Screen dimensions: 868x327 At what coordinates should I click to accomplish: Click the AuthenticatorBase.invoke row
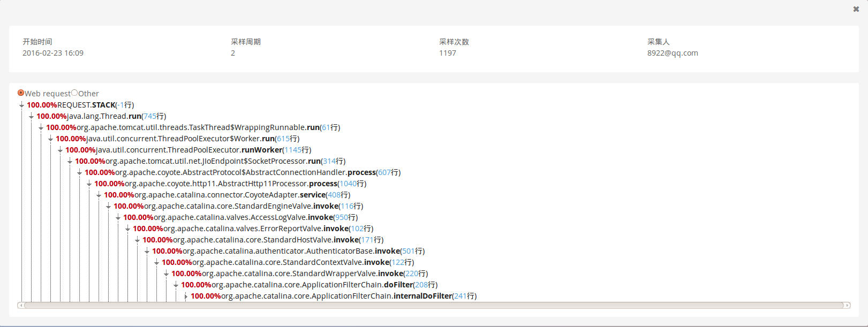click(288, 251)
